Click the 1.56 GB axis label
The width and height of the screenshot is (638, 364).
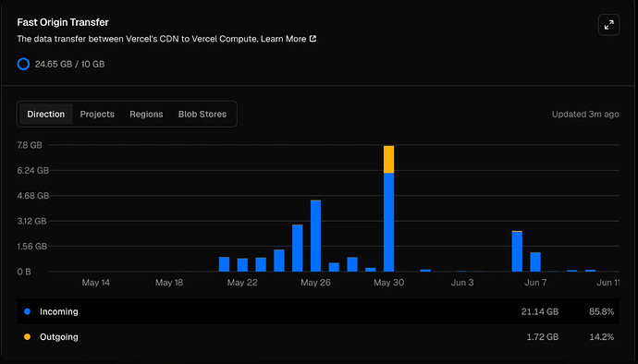[x=32, y=246]
